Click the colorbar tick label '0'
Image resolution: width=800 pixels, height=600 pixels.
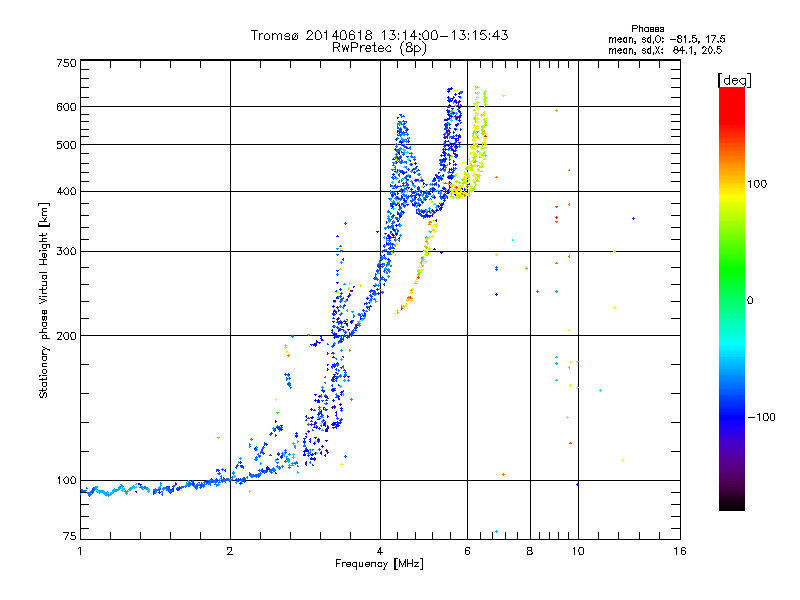tap(750, 301)
